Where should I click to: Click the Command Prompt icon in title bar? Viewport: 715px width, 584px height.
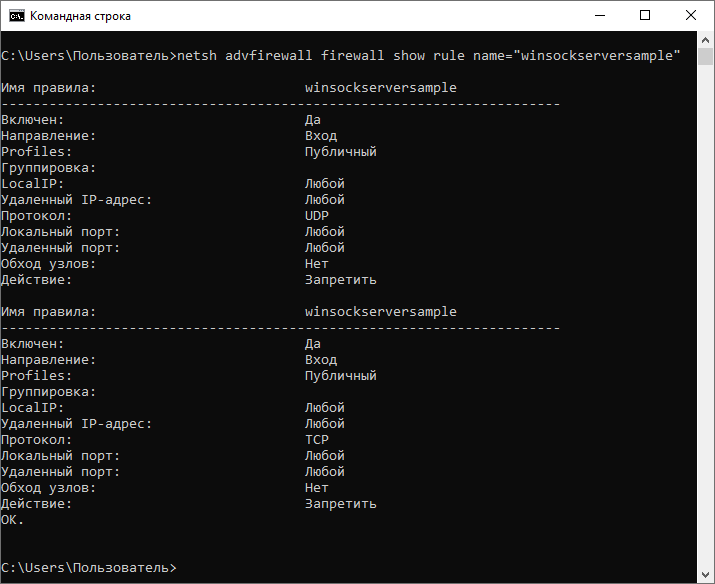click(16, 16)
